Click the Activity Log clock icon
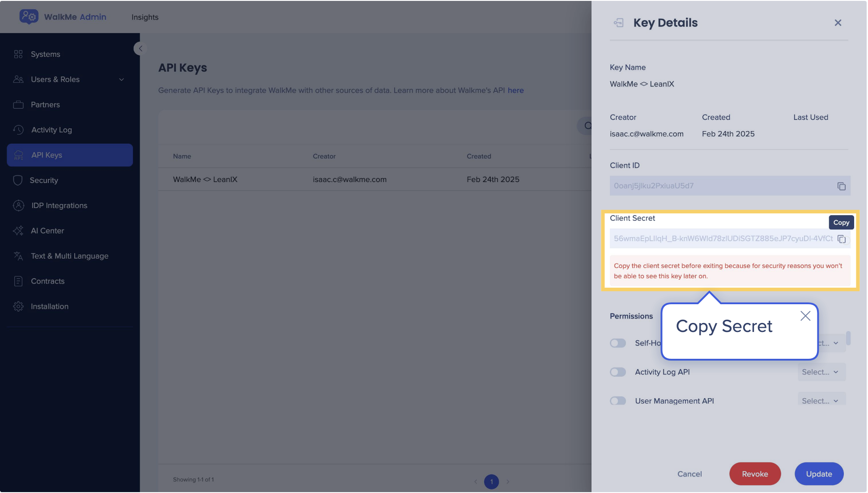The width and height of the screenshot is (868, 493). click(x=18, y=130)
